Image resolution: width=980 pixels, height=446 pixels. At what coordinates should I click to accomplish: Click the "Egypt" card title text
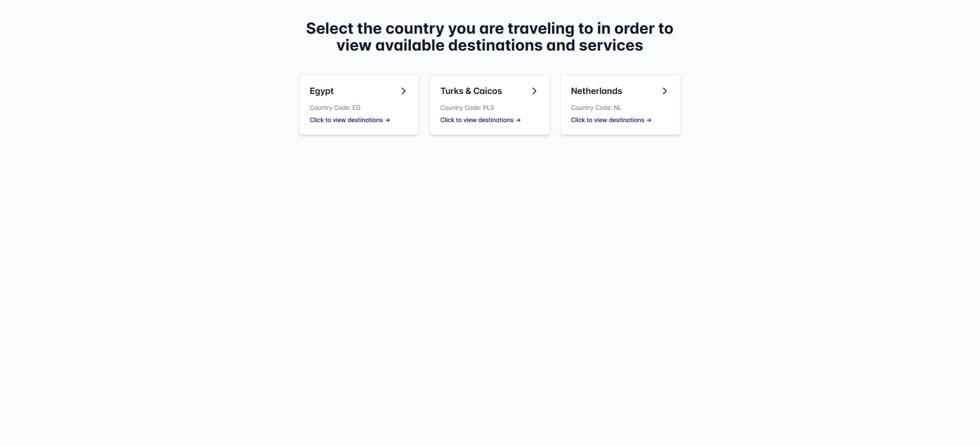(322, 91)
